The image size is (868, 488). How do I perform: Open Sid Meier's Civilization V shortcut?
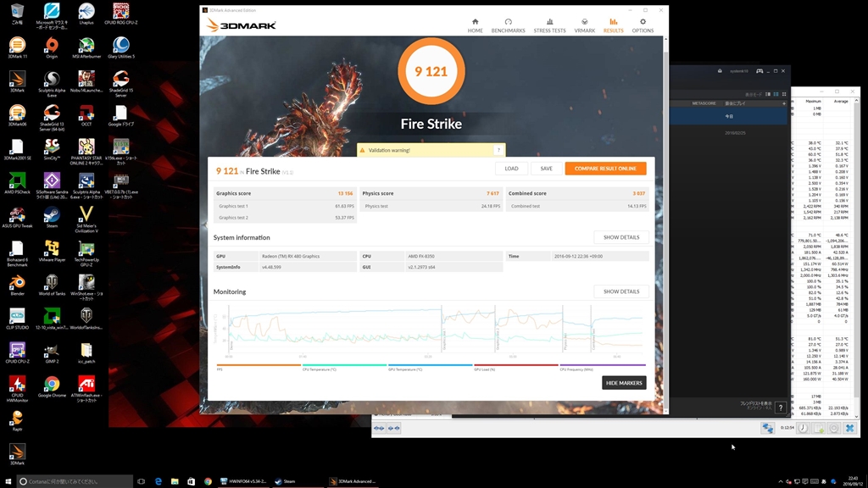(x=86, y=219)
